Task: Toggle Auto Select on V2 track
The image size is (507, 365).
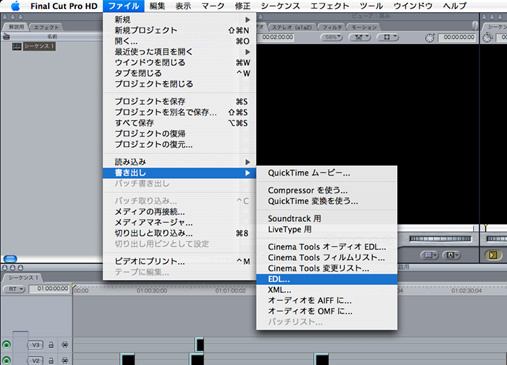Action: (65, 360)
